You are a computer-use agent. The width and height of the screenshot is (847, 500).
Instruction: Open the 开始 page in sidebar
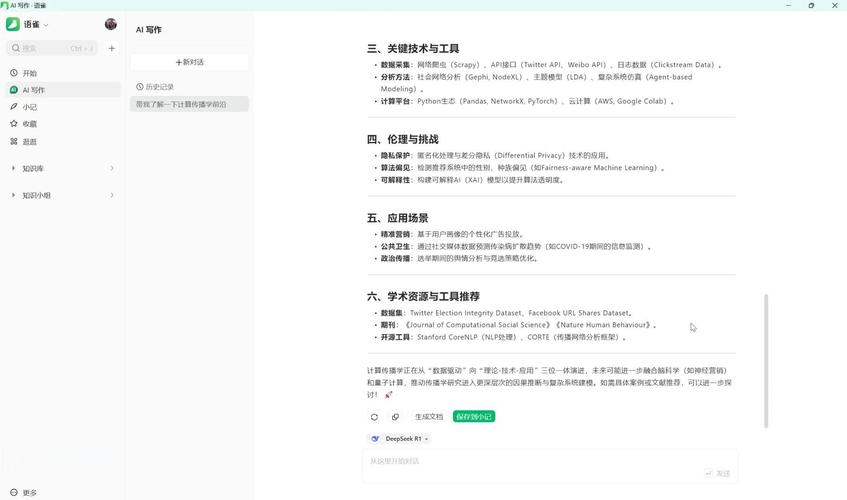64,73
